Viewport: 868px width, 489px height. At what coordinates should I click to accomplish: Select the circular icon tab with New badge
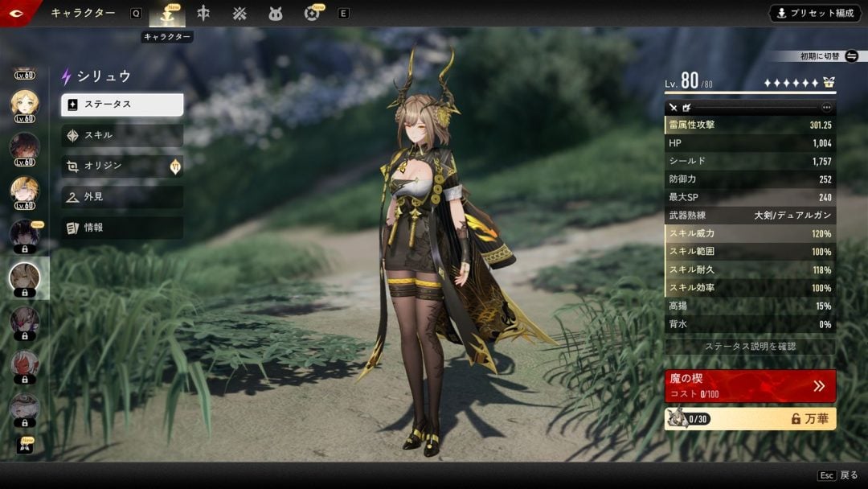click(312, 14)
